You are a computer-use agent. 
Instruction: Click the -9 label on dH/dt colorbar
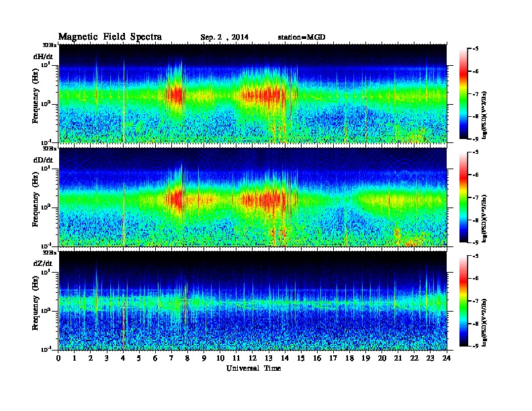click(x=476, y=139)
